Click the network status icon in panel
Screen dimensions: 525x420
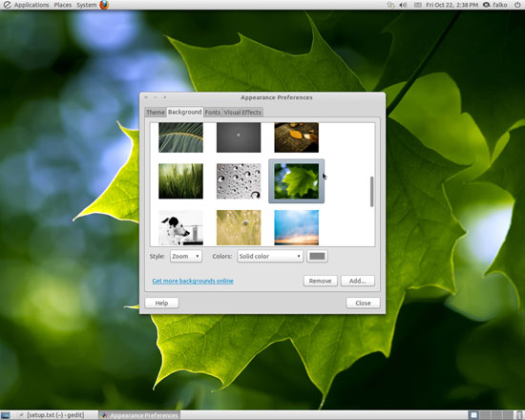pyautogui.click(x=390, y=5)
